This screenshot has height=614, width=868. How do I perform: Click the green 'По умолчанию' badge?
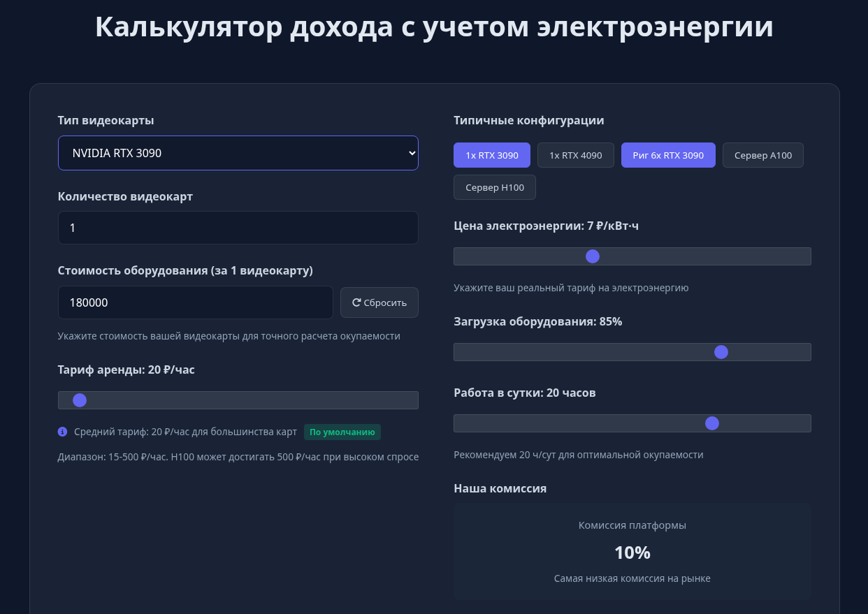[342, 432]
